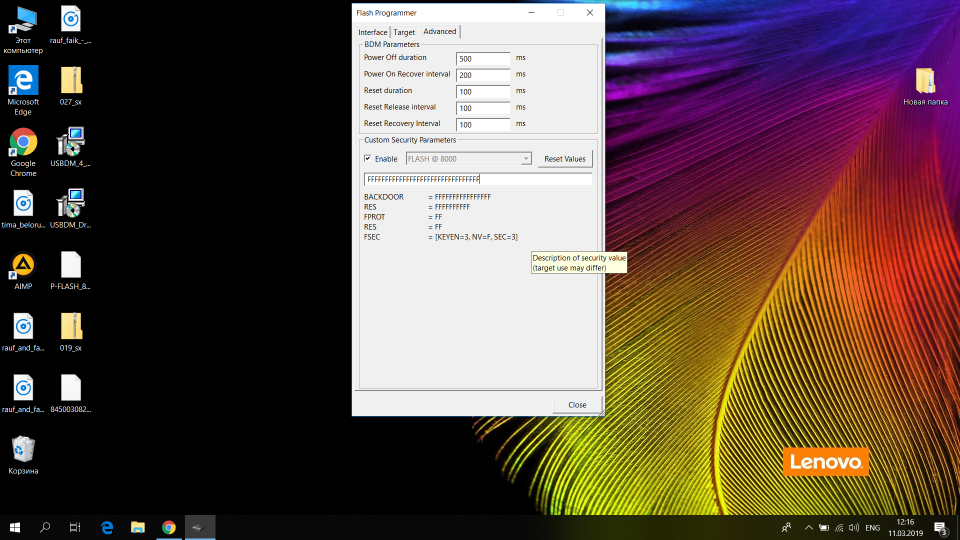This screenshot has width=960, height=540.
Task: Open File Explorer from the taskbar
Action: point(138,527)
